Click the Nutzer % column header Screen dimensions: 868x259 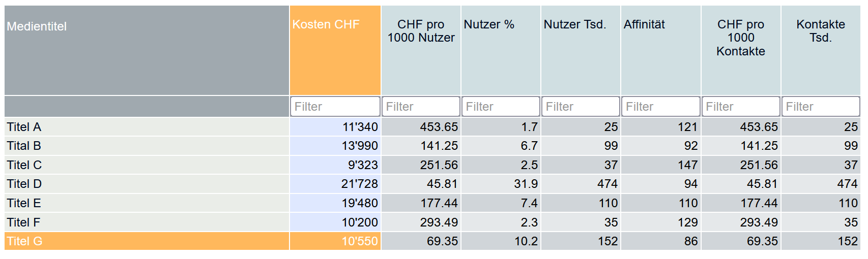(x=489, y=24)
